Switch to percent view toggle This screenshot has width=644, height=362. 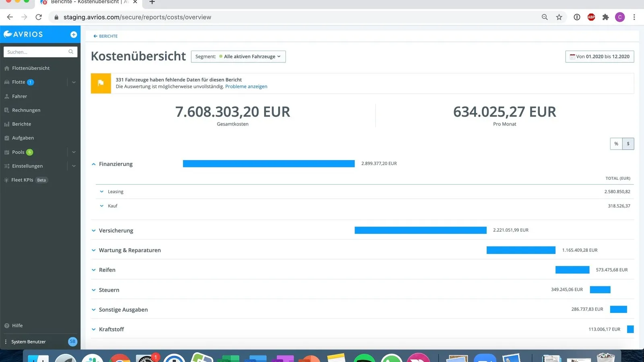pos(616,144)
